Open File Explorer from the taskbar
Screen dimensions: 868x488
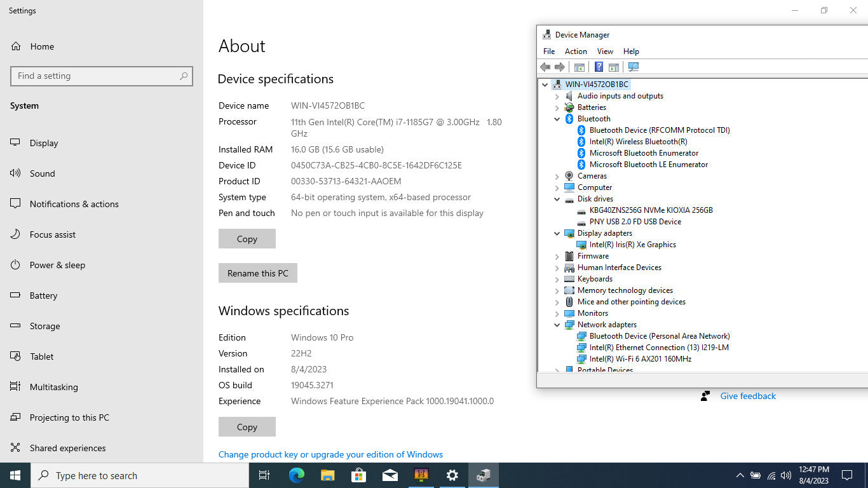pyautogui.click(x=328, y=475)
